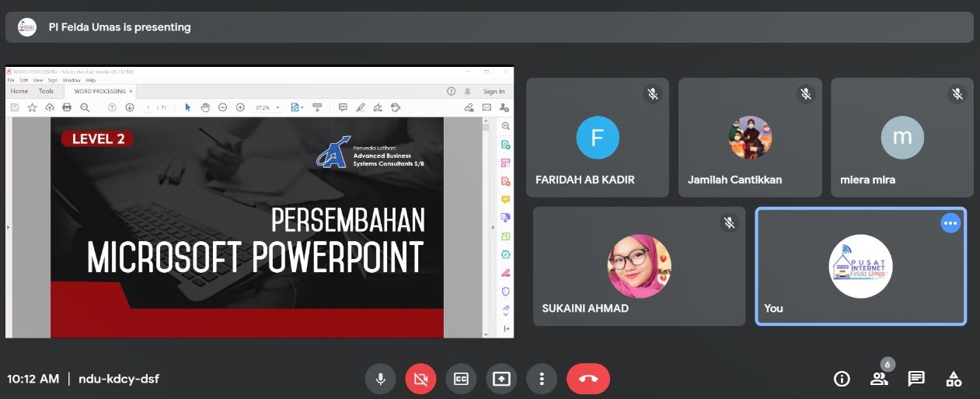This screenshot has height=399, width=980.
Task: Turn on the camera
Action: 420,379
